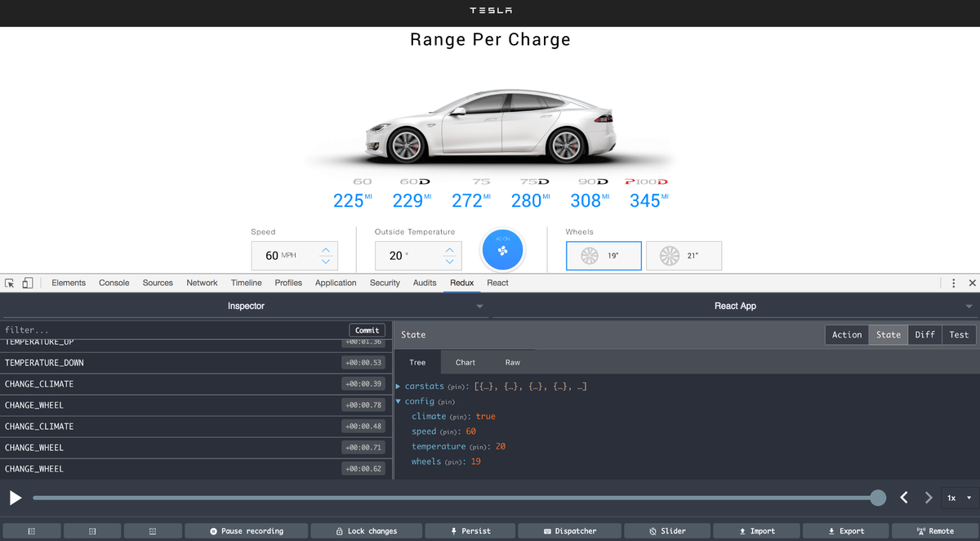The image size is (980, 541).
Task: Open the React App instance dropdown
Action: pos(735,306)
